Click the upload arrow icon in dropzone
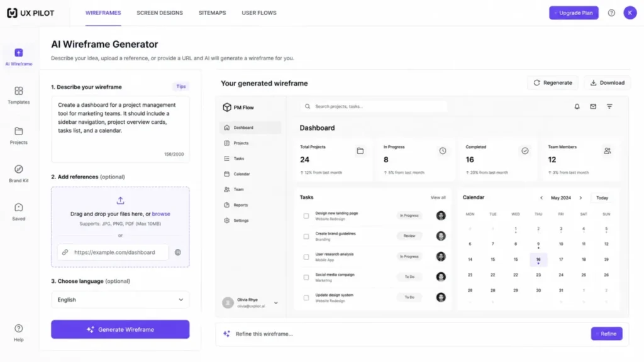The width and height of the screenshot is (644, 362). (x=120, y=200)
